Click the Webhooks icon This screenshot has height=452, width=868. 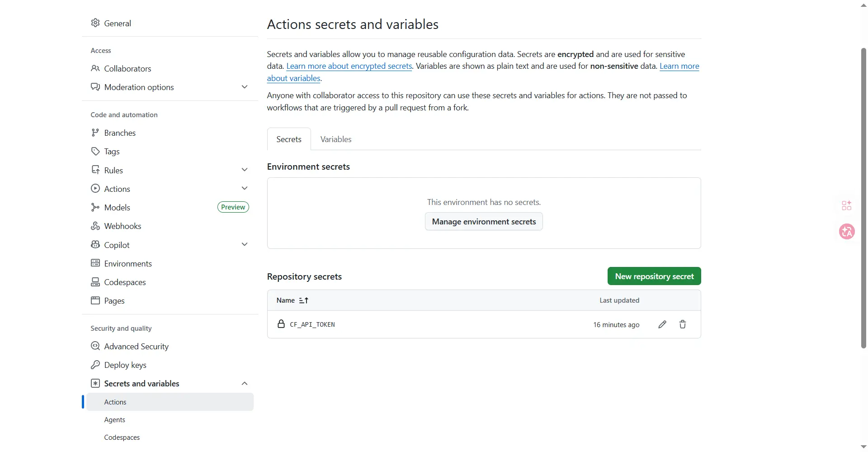(95, 226)
